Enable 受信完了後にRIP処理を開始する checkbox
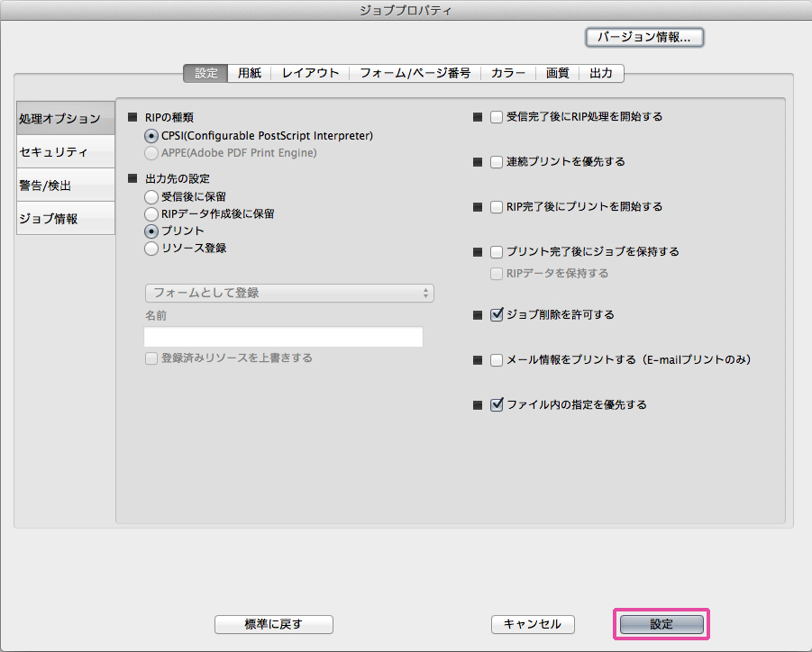This screenshot has width=812, height=652. (496, 117)
